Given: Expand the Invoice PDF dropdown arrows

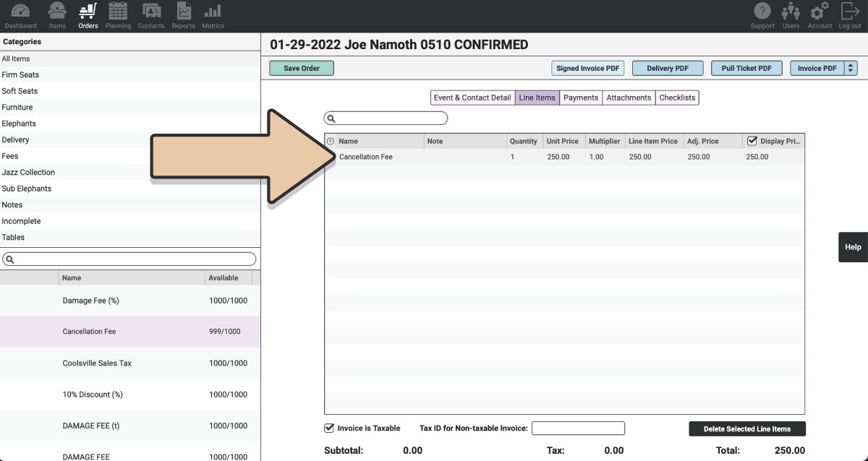Looking at the screenshot, I should coord(851,68).
